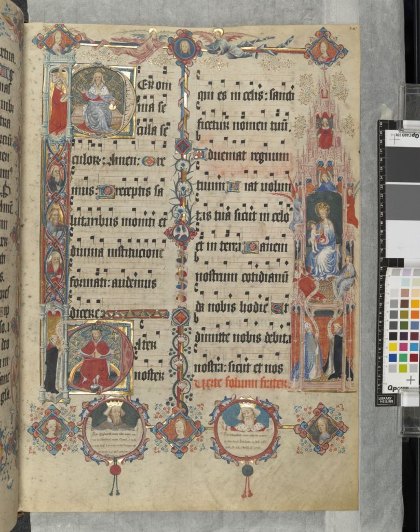
Task: Select the magenta patch on the color card
Action: pos(404,348)
